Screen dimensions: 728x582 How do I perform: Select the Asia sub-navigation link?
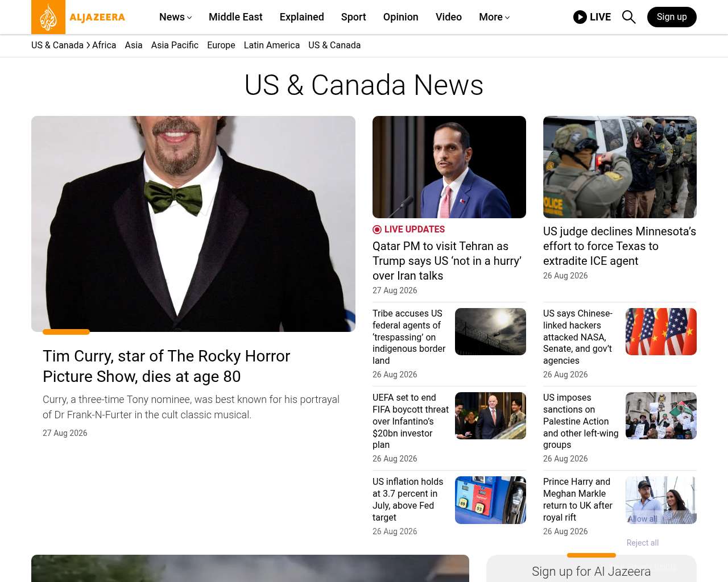[x=134, y=45]
